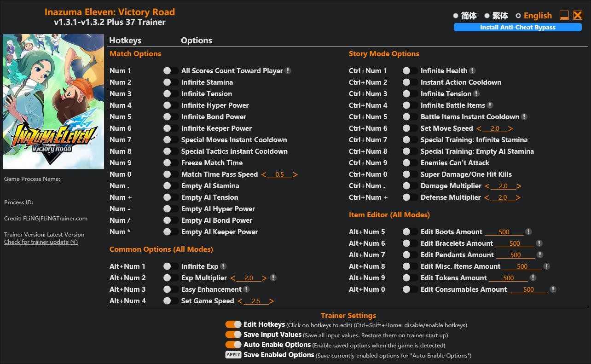591x364 pixels.
Task: Click the info icon beside Edit Bracelets Amount
Action: pos(539,243)
